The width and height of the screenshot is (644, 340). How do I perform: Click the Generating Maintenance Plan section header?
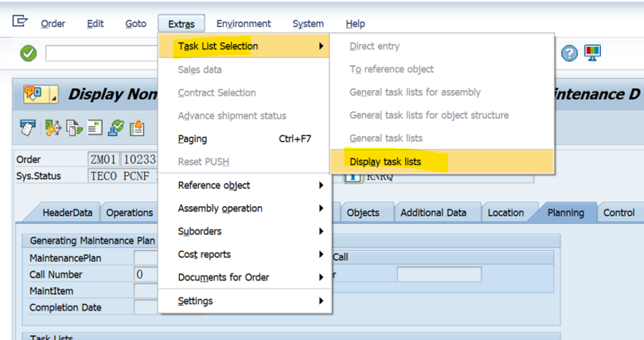(x=92, y=240)
